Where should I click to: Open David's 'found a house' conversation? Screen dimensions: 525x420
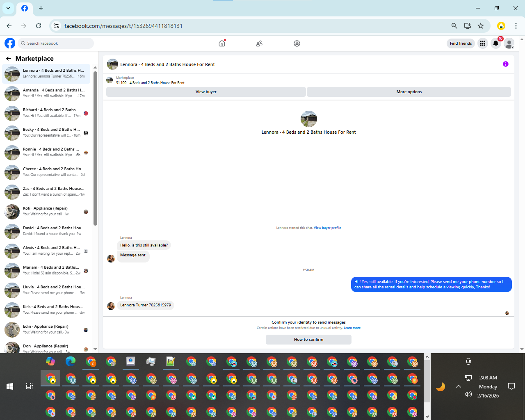click(46, 231)
